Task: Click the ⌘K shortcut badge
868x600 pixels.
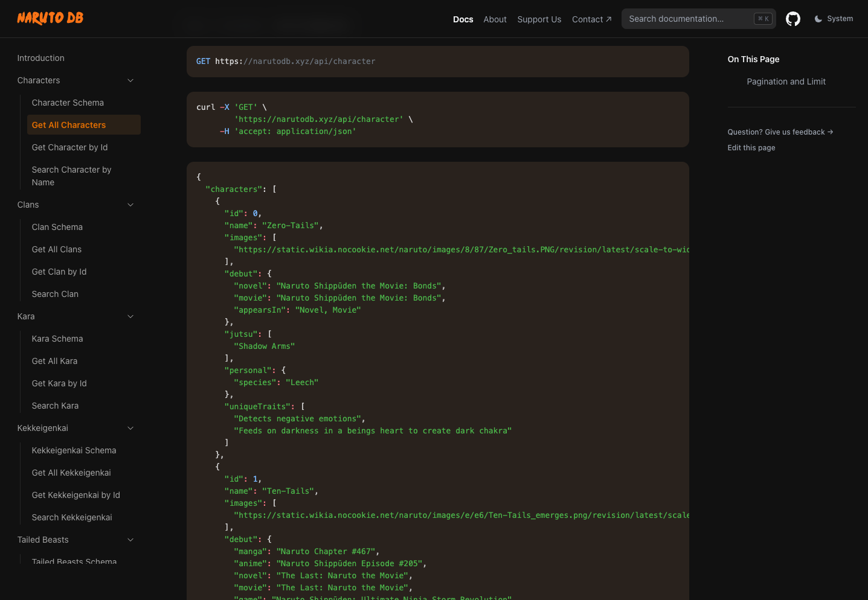Action: [x=763, y=19]
